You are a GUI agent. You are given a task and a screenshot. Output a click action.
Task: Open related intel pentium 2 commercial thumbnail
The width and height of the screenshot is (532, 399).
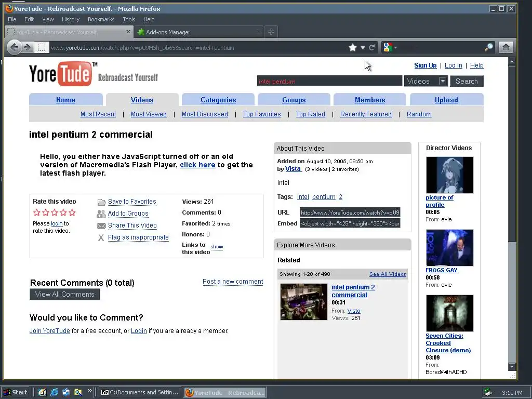[303, 302]
